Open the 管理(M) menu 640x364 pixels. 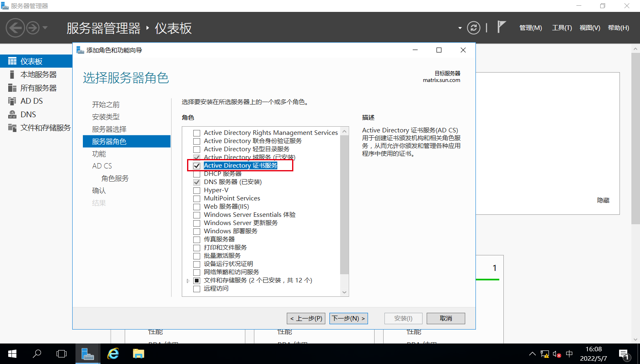point(530,28)
